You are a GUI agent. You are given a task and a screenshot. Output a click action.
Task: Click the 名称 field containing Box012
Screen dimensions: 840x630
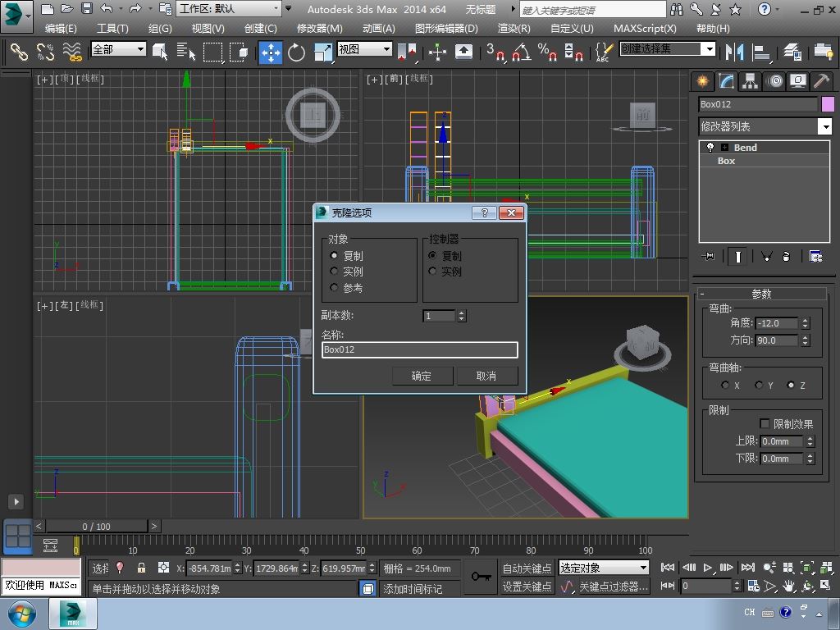click(x=419, y=349)
